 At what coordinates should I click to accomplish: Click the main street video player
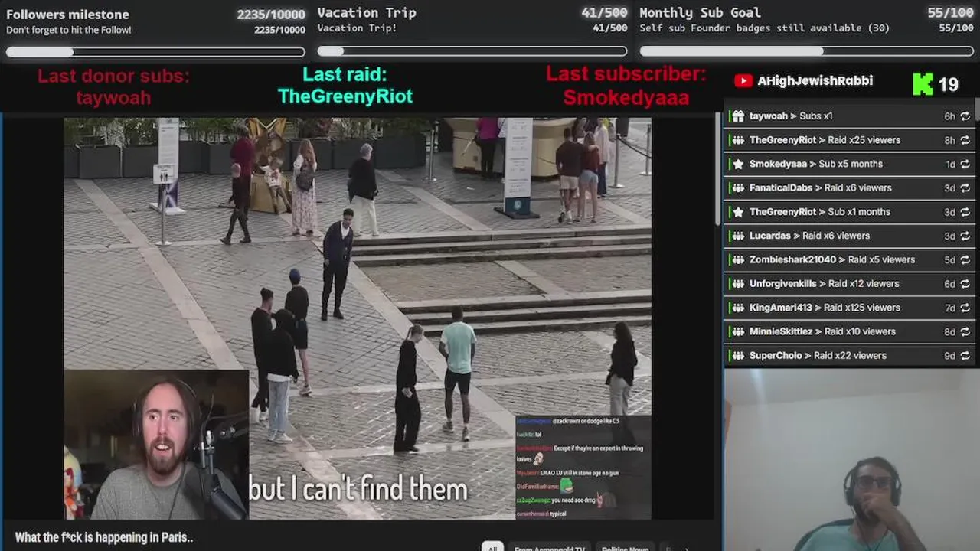pos(358,318)
